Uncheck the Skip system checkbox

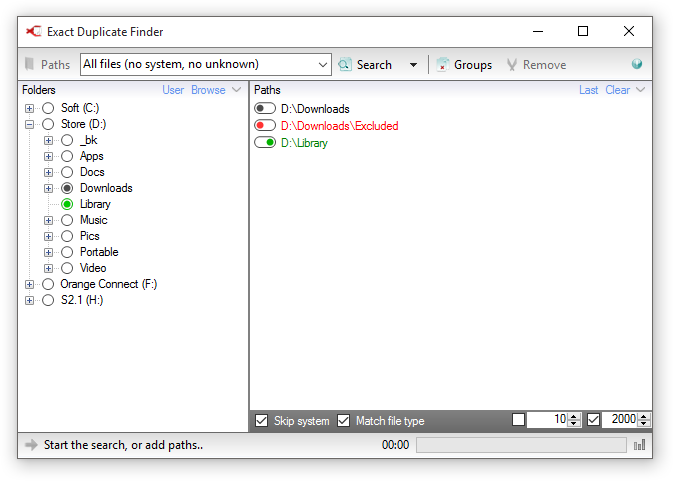click(261, 420)
